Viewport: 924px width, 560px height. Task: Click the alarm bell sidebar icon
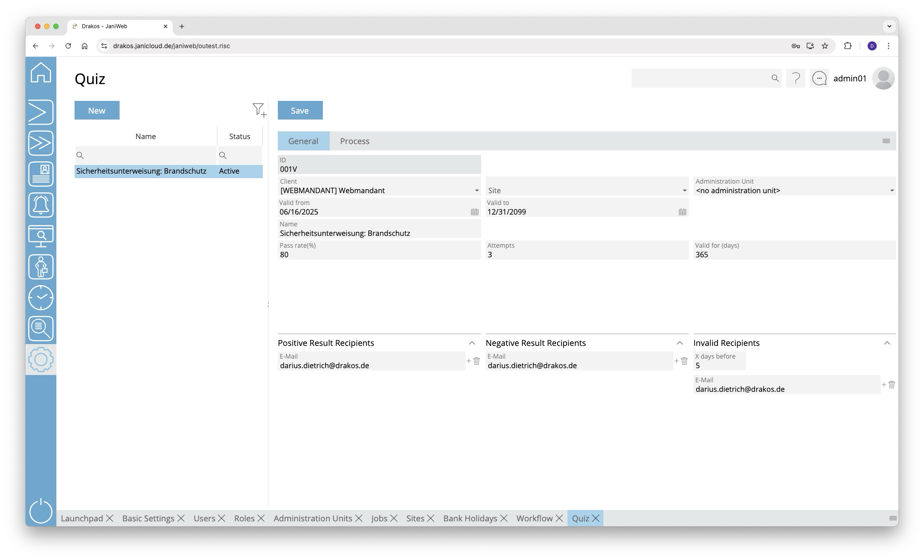41,205
